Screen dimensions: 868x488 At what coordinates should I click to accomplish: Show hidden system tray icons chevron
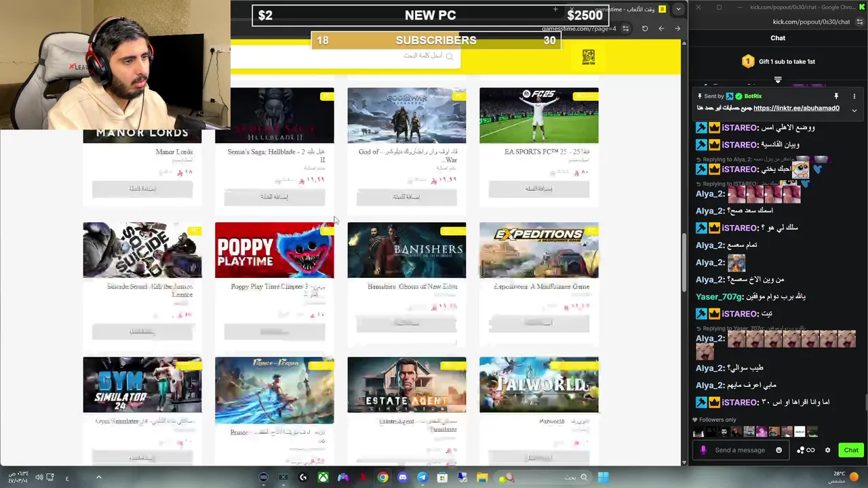pos(98,477)
